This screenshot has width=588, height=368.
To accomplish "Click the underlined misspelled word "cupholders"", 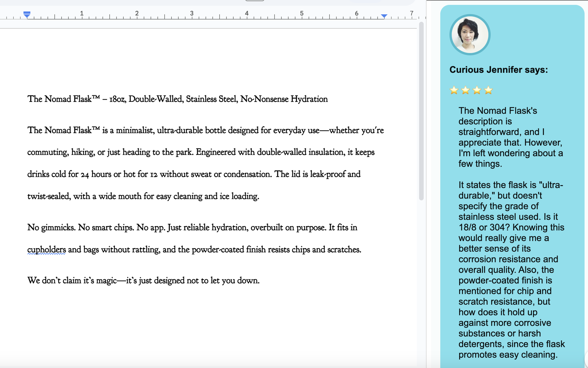I will click(47, 249).
